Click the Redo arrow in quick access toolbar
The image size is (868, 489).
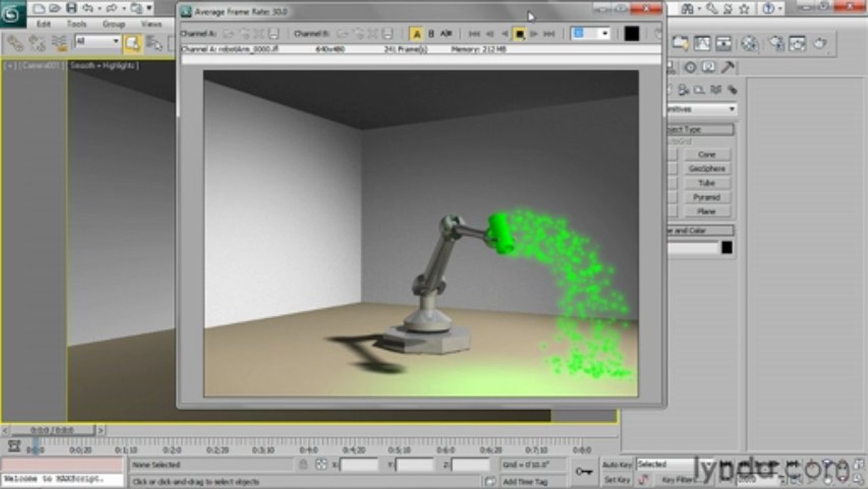tap(111, 9)
